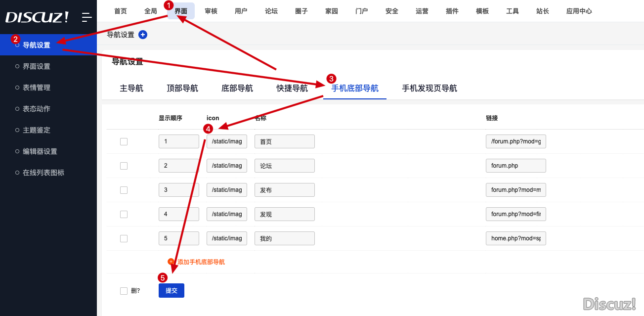The height and width of the screenshot is (316, 644).
Task: Click the Discuz! logo in top left
Action: 37,16
